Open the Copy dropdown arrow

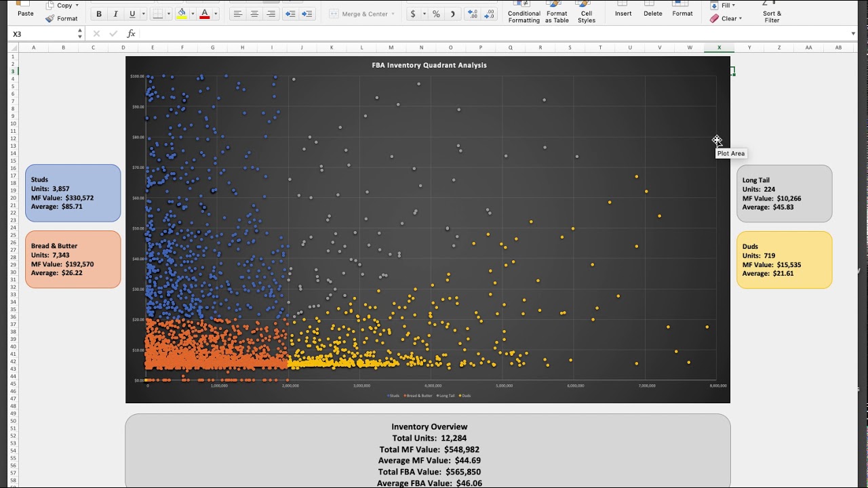coord(77,5)
